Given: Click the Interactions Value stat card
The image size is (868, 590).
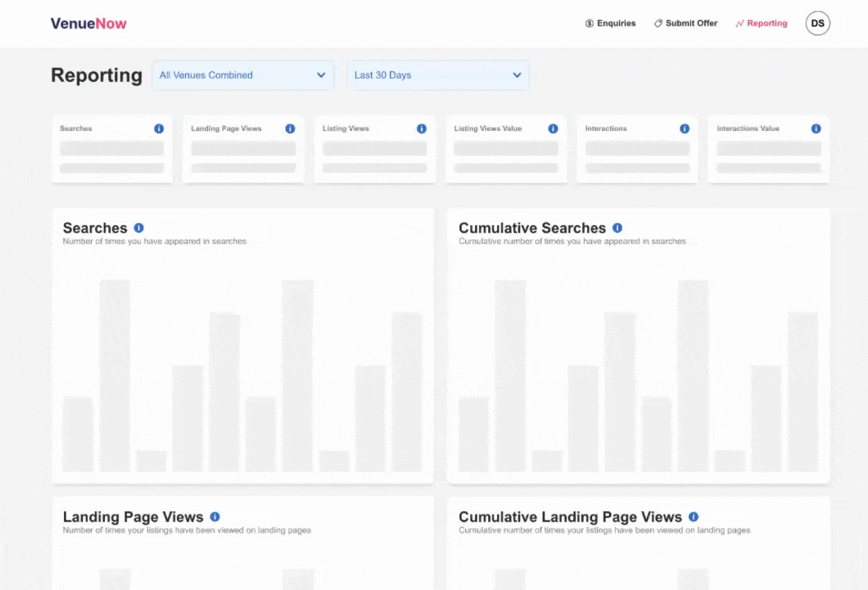Looking at the screenshot, I should click(x=768, y=149).
